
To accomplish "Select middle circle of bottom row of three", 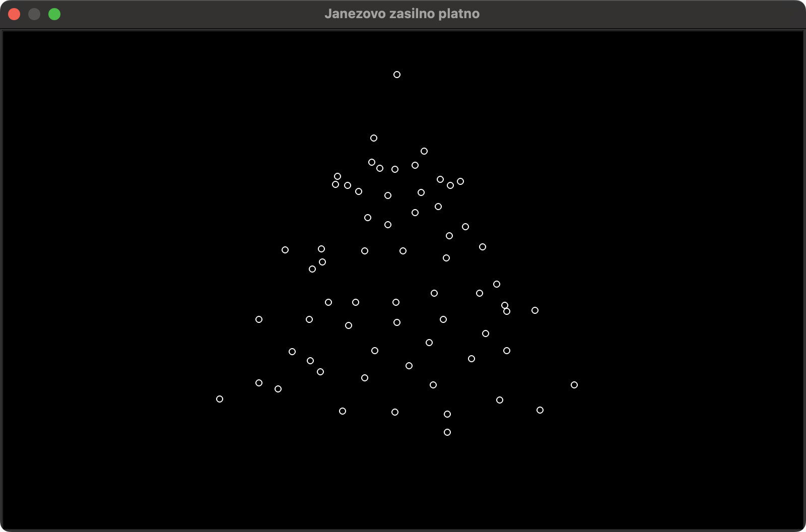I will point(395,412).
